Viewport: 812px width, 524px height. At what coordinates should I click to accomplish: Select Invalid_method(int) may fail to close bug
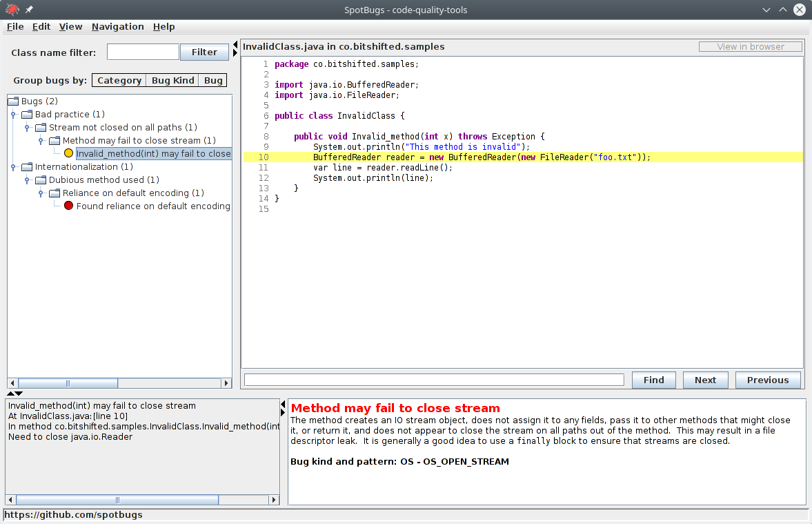pos(153,153)
